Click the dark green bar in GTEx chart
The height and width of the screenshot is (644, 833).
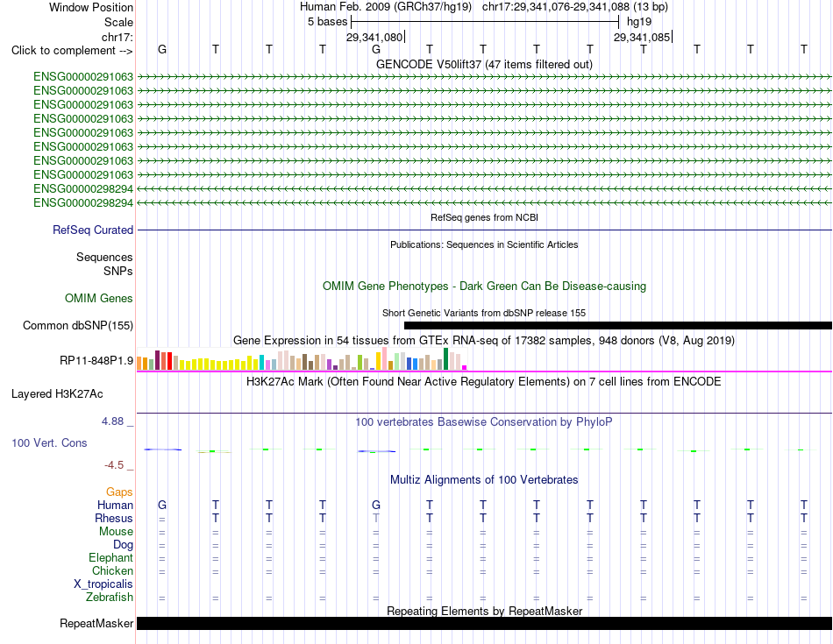445,359
